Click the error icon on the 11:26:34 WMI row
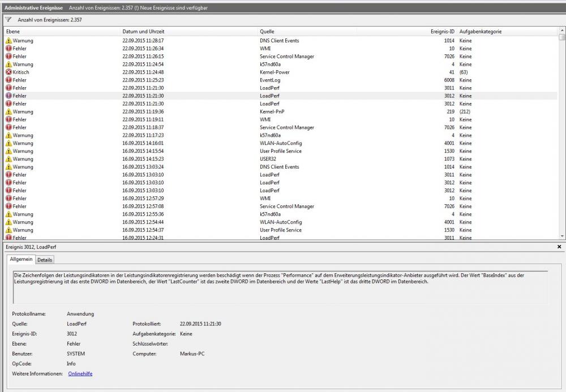Image resolution: width=566 pixels, height=392 pixels. (8, 49)
